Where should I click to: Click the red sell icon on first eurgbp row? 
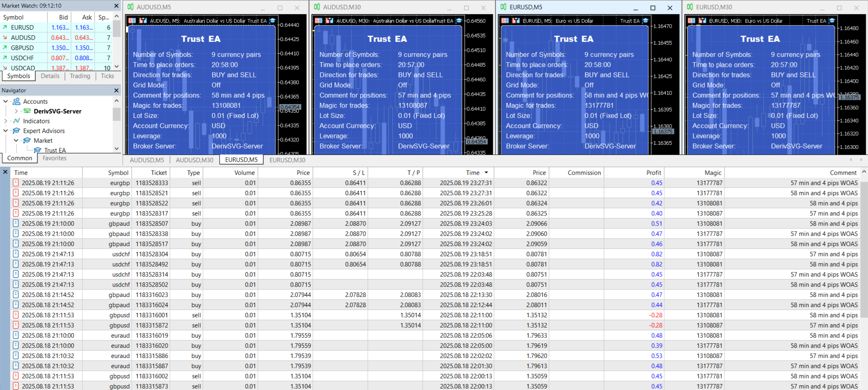tap(15, 183)
